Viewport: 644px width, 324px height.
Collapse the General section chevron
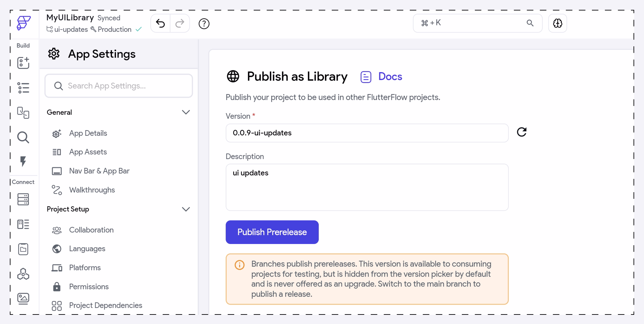click(186, 112)
